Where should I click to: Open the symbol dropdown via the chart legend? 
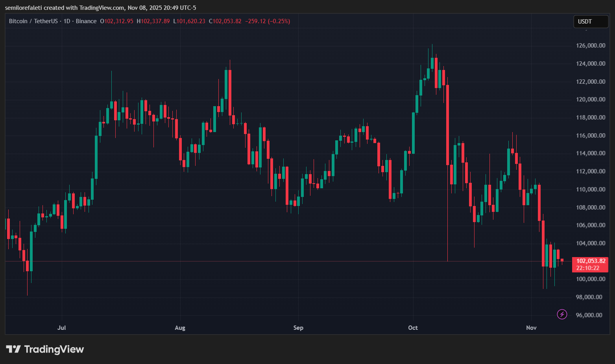pyautogui.click(x=33, y=21)
